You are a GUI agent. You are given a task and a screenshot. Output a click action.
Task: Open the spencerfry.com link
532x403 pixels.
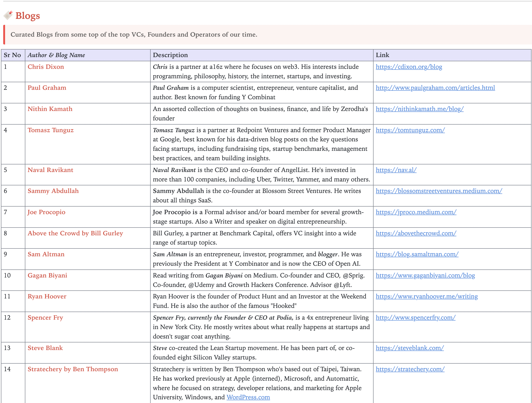[416, 317]
